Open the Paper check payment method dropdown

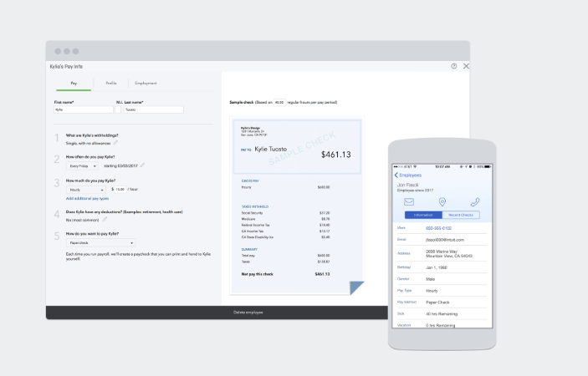[101, 242]
